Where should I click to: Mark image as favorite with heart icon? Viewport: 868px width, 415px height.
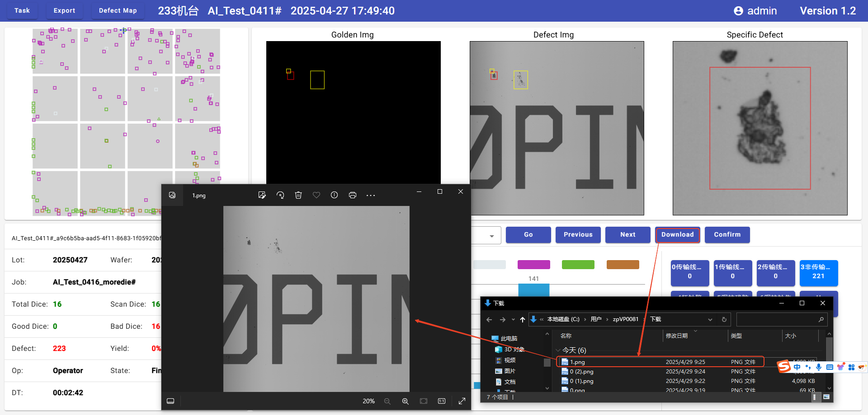[x=316, y=195]
